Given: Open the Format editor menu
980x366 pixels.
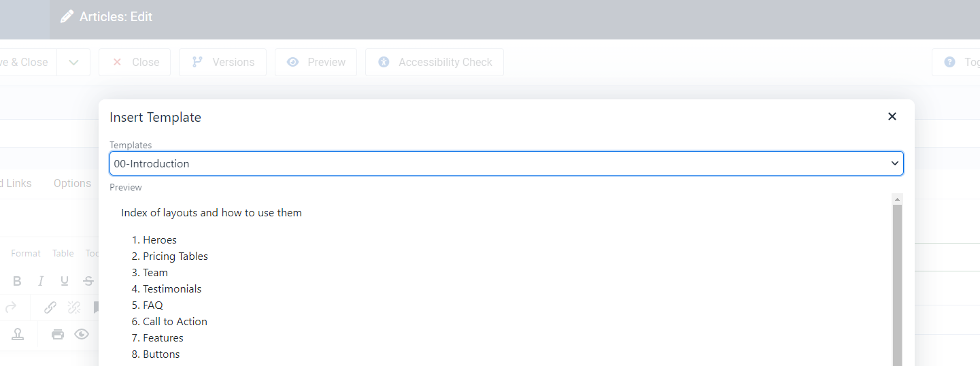Looking at the screenshot, I should 26,253.
